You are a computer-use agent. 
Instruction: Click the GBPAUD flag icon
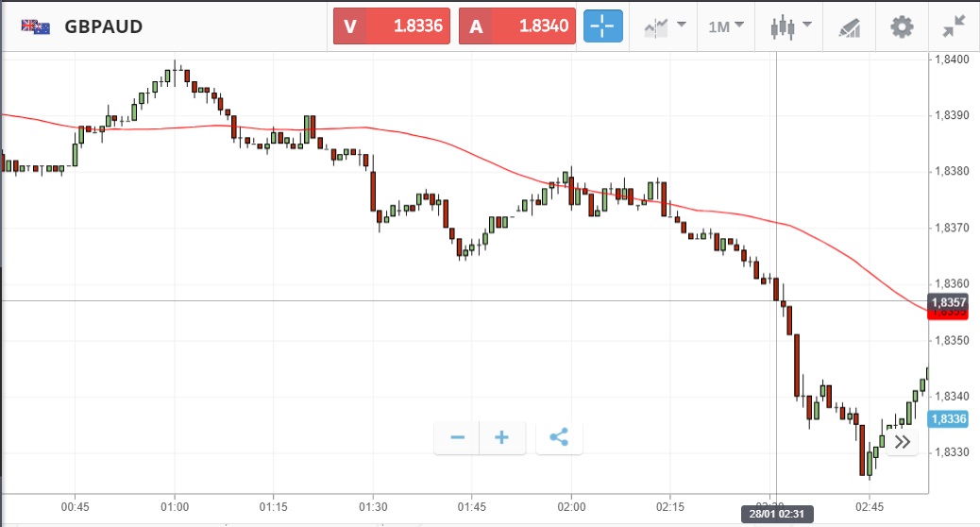click(x=36, y=26)
